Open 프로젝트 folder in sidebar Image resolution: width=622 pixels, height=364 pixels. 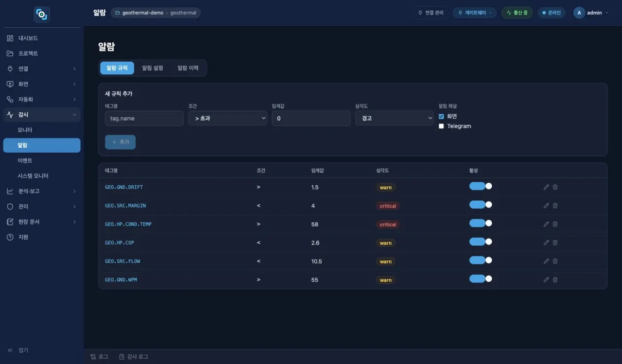pos(42,53)
